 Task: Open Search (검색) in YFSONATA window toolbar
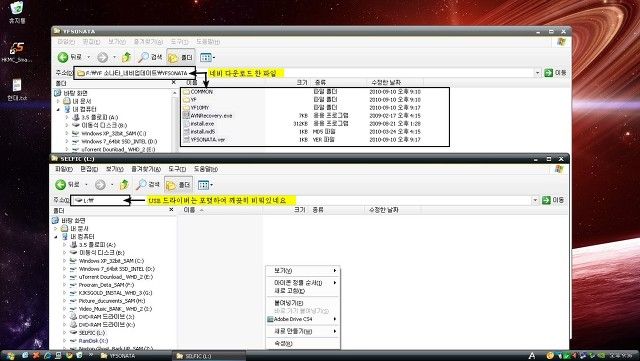pyautogui.click(x=150, y=57)
